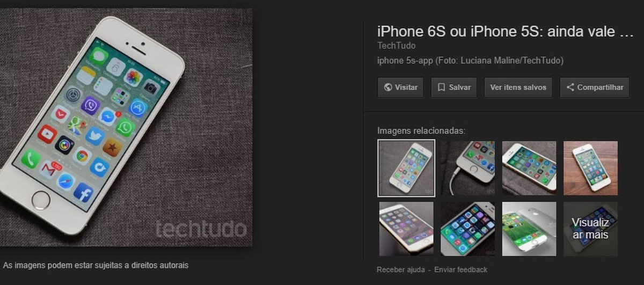
Task: Click the bookmark icon on Salvar
Action: pyautogui.click(x=441, y=87)
